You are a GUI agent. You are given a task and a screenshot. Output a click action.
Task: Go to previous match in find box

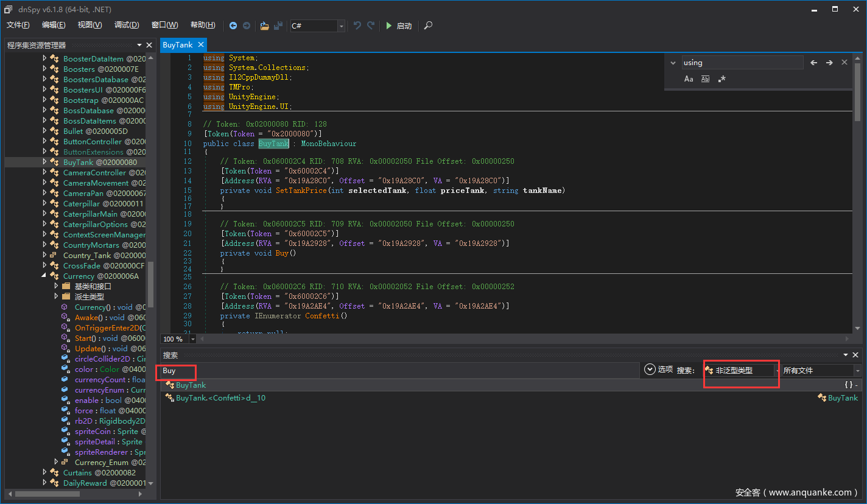click(x=814, y=63)
